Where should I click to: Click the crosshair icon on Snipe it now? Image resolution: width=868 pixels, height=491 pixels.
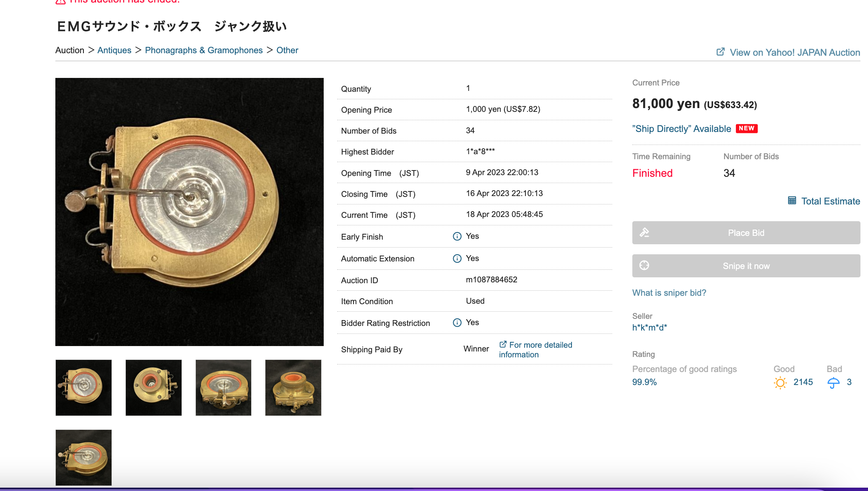point(645,266)
